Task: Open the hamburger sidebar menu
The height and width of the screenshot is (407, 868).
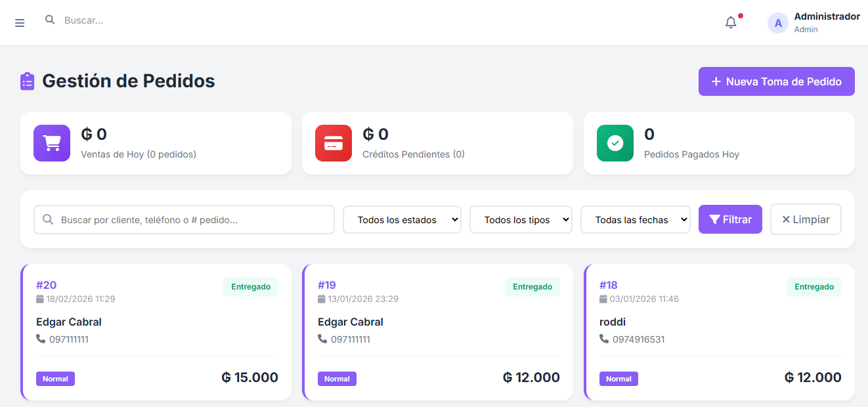Action: (x=20, y=23)
